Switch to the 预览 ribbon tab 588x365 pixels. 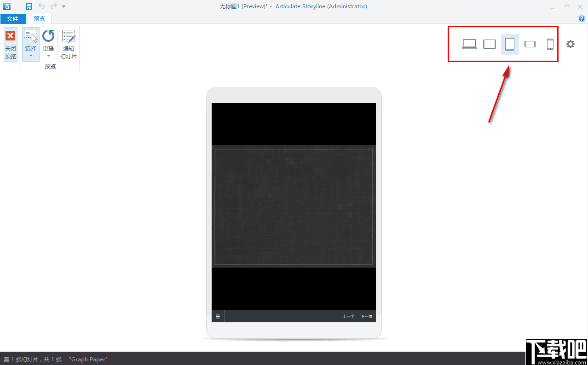[39, 19]
